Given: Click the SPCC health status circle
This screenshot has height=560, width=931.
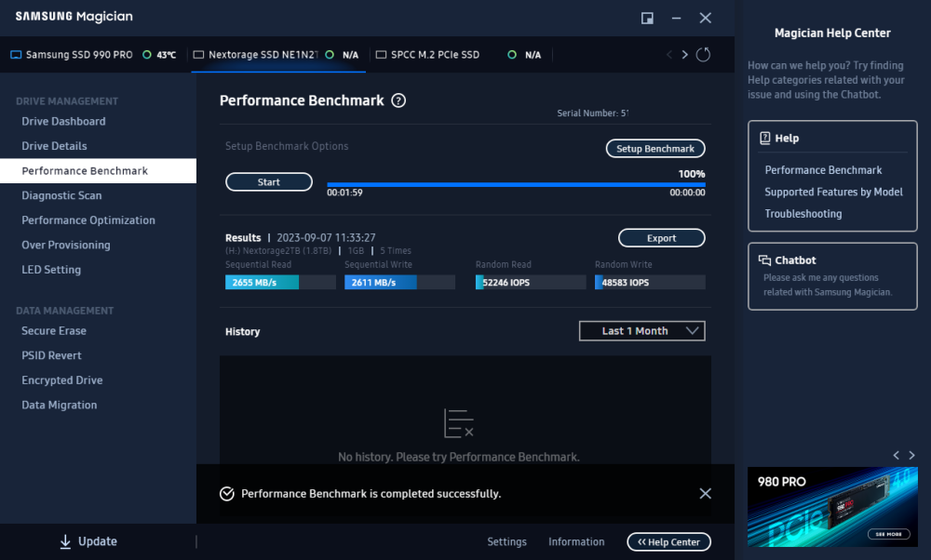Looking at the screenshot, I should 512,55.
